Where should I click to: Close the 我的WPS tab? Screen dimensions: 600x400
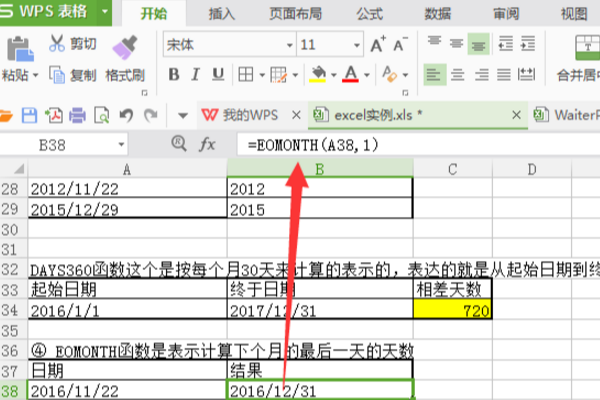tap(296, 115)
